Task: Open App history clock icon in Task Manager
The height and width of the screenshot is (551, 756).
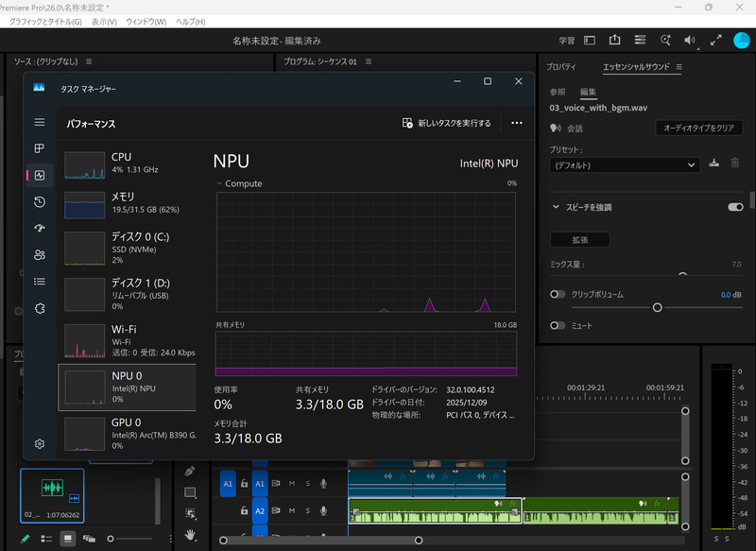Action: tap(40, 201)
